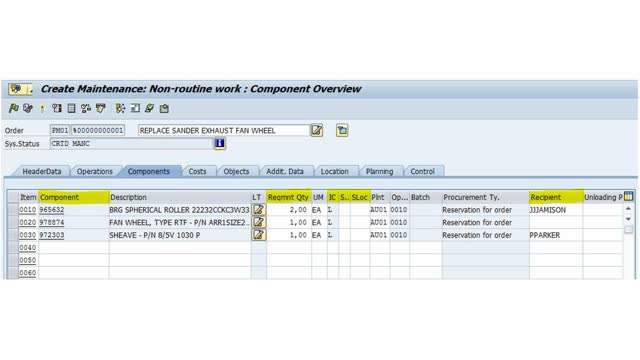The image size is (640, 360).
Task: Click the filter funnel toolbar icon
Action: (x=100, y=108)
